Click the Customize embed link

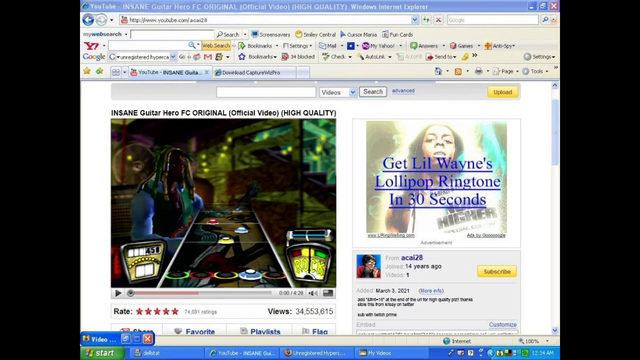pyautogui.click(x=502, y=324)
